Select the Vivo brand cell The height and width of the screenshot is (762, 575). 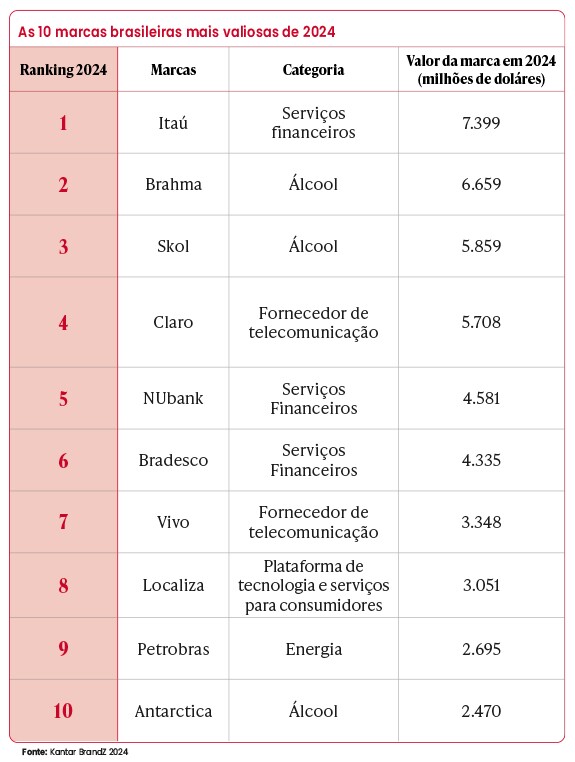[173, 522]
